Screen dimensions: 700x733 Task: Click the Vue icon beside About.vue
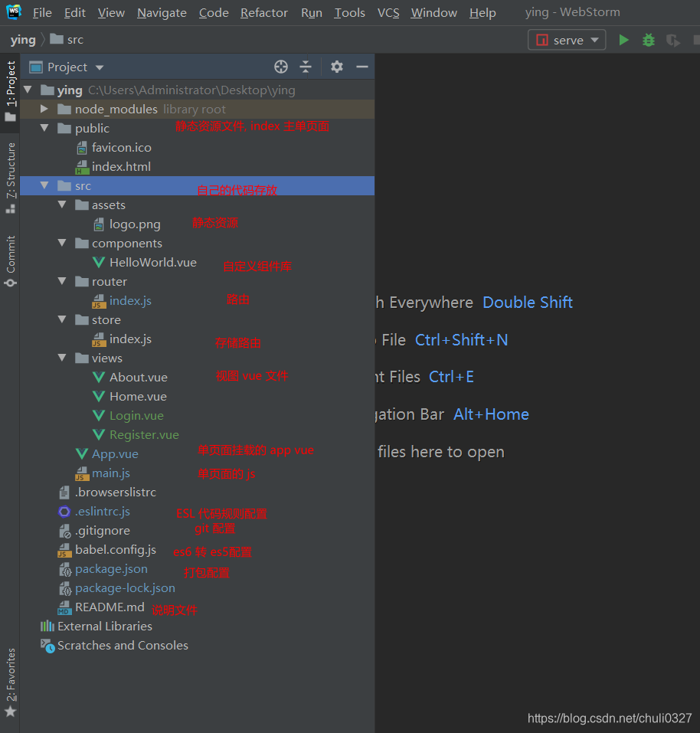coord(99,378)
